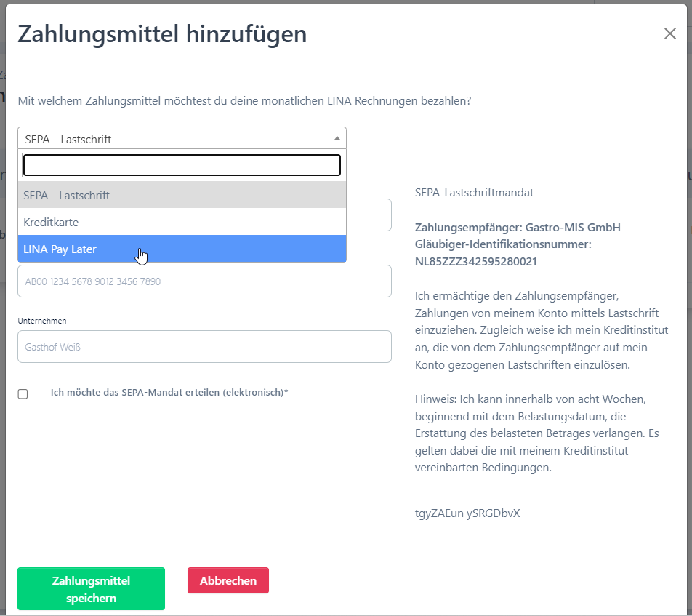
Task: Click the dropdown search input field
Action: [x=182, y=165]
